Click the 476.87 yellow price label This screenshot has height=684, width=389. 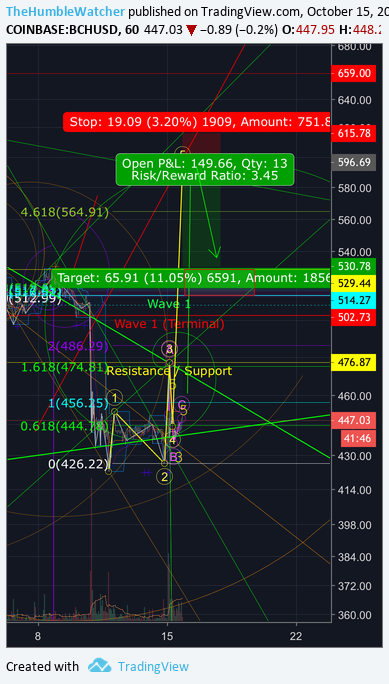click(x=354, y=362)
